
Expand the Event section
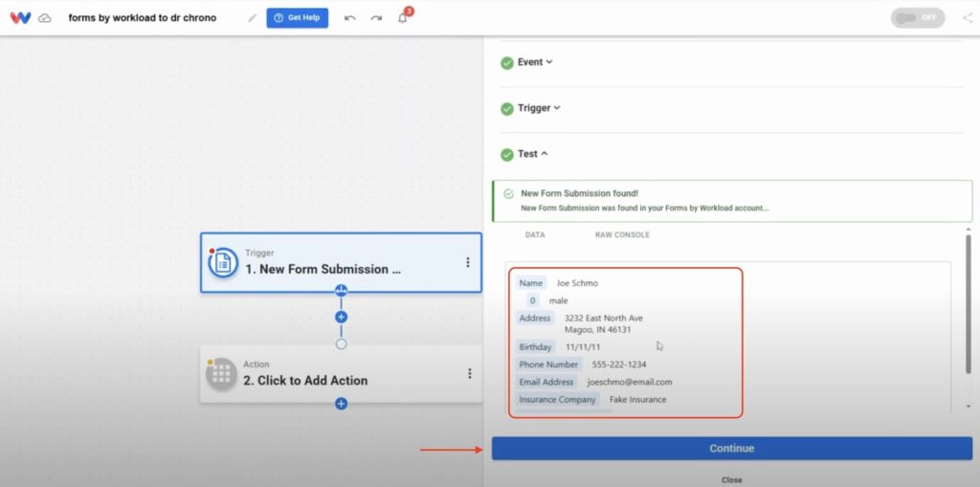(x=535, y=62)
